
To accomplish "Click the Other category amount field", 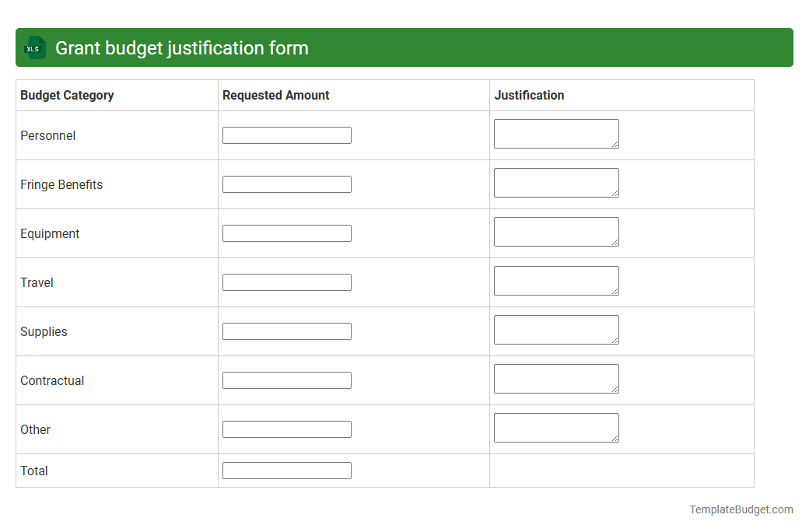I will [286, 429].
